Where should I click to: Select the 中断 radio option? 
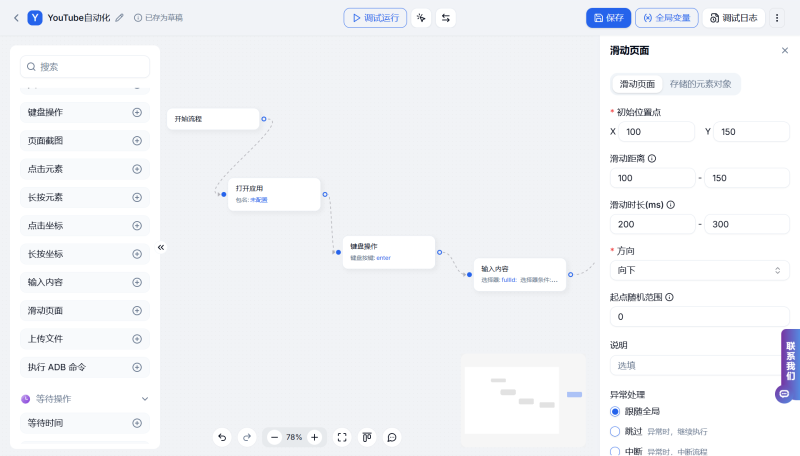point(615,451)
